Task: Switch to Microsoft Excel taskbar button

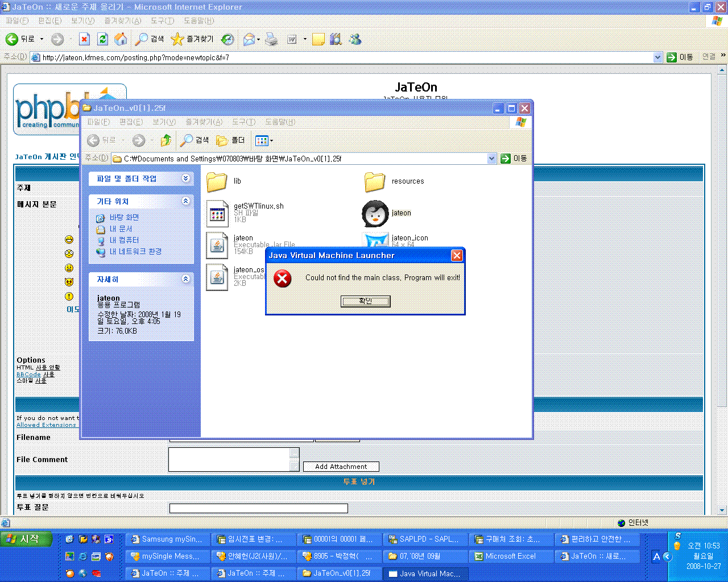Action: (511, 556)
